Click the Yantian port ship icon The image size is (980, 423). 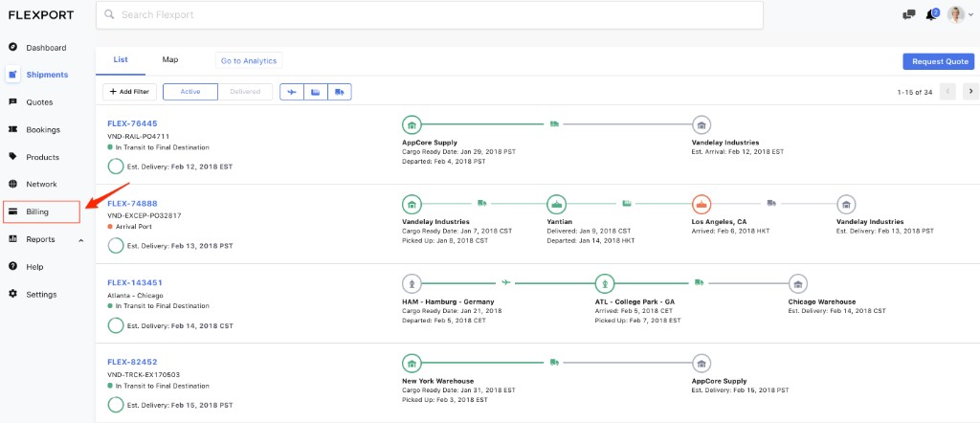tap(556, 204)
